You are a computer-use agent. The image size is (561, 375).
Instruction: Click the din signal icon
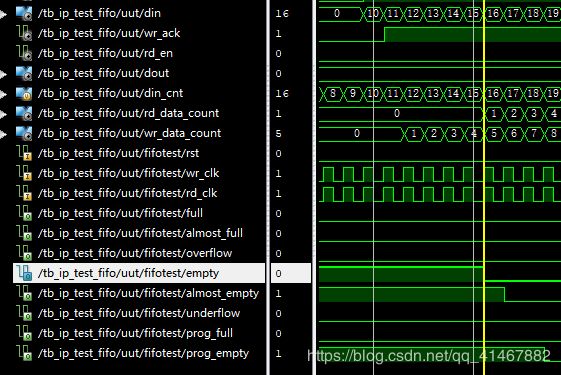click(x=24, y=13)
